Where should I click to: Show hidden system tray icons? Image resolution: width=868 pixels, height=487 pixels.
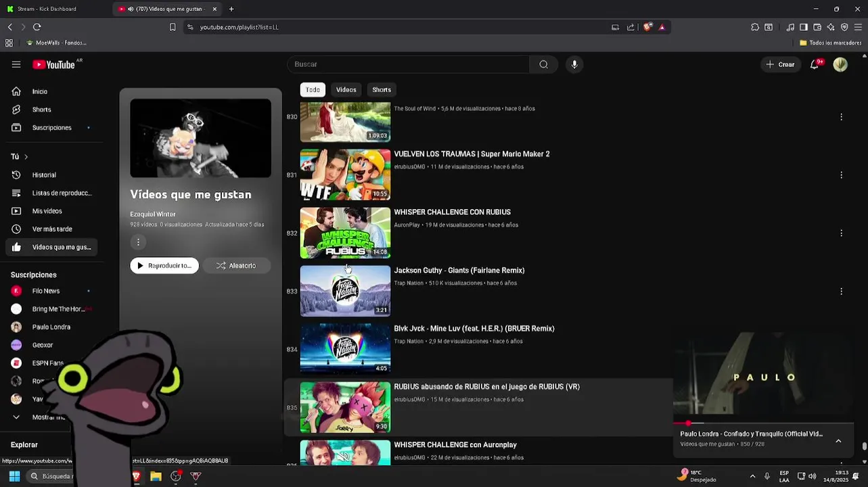coord(752,476)
